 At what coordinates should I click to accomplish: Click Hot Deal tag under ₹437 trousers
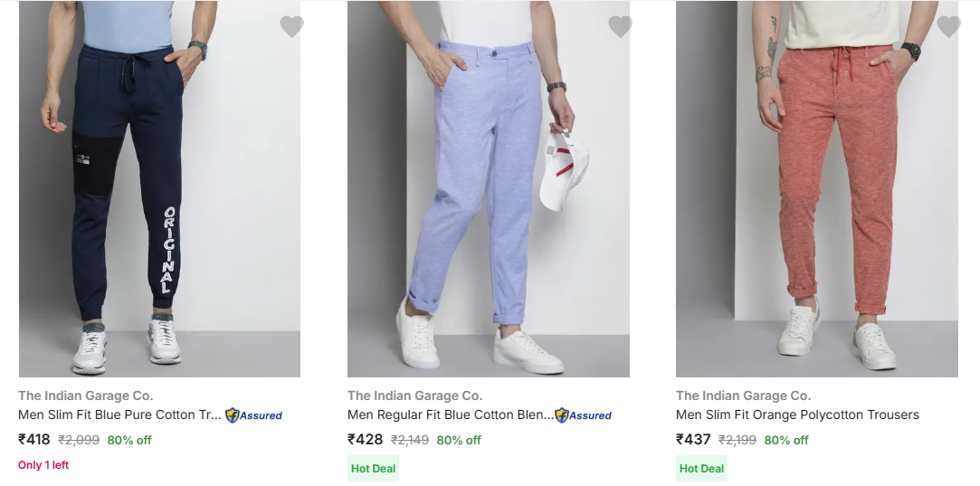(x=701, y=469)
